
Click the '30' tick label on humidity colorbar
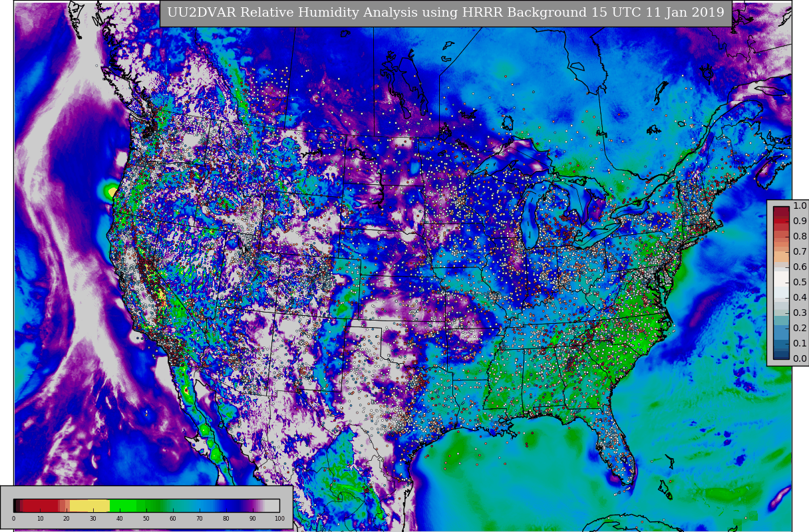[x=93, y=519]
